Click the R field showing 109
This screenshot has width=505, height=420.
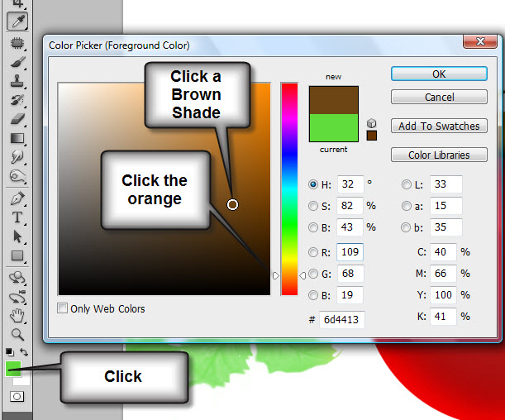tap(350, 252)
